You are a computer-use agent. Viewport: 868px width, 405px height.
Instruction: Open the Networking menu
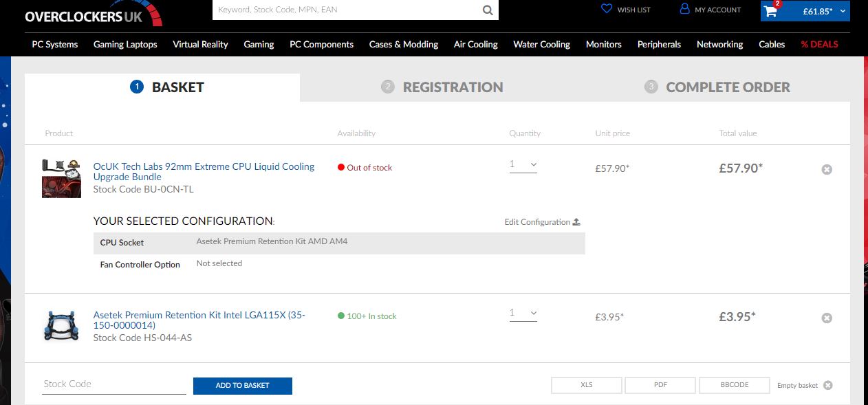[719, 44]
